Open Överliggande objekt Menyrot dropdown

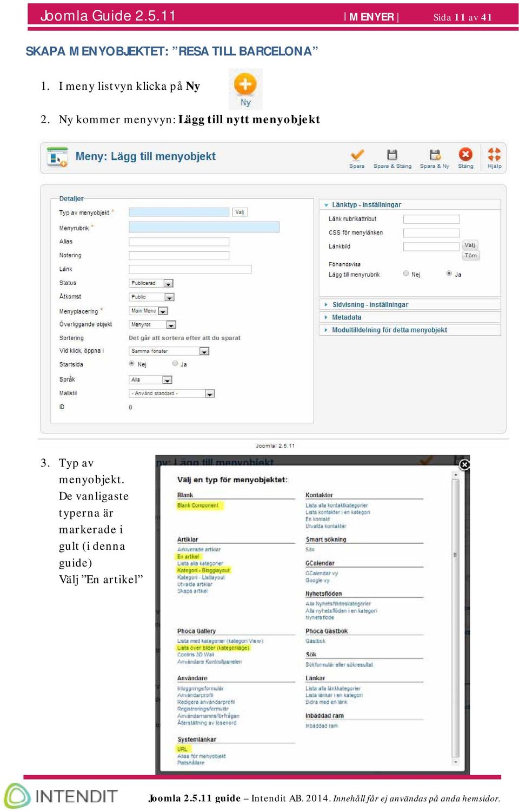153,324
